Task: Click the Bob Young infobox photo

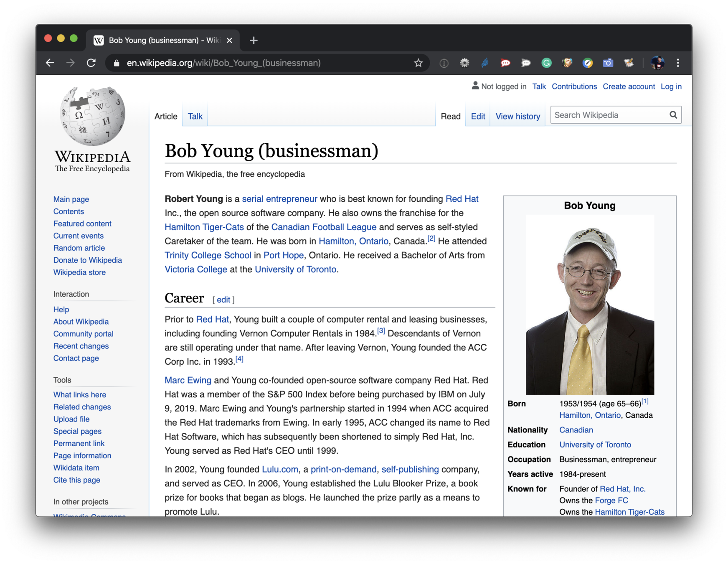Action: [590, 305]
